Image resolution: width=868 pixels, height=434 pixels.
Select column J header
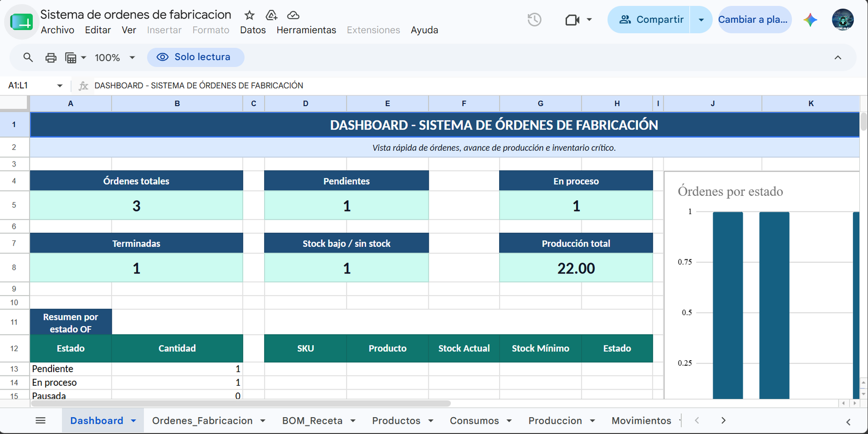tap(712, 104)
